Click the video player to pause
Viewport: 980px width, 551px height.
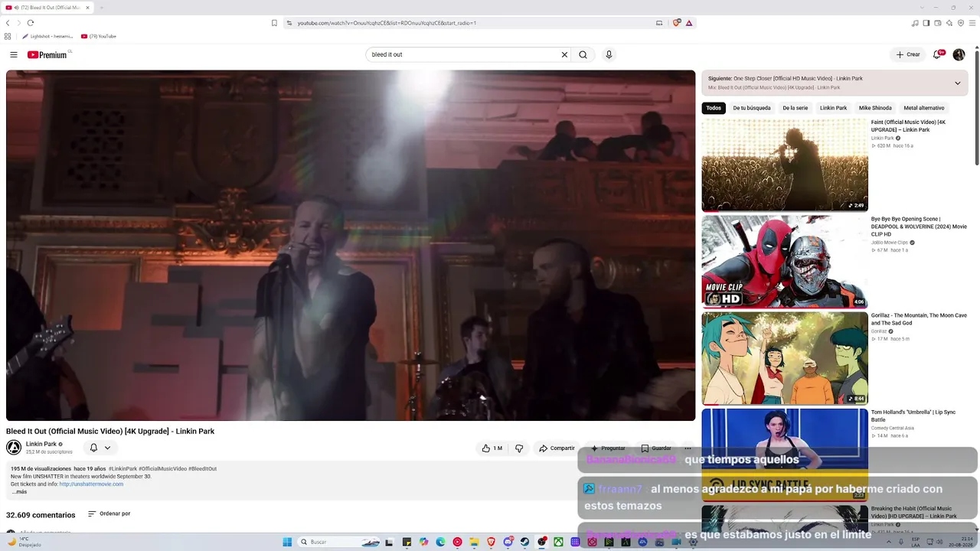pyautogui.click(x=351, y=245)
